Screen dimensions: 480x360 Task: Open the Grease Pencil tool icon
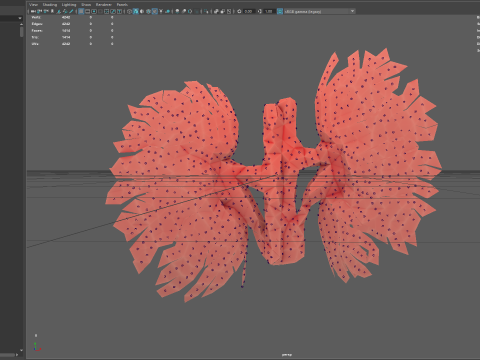click(71, 11)
